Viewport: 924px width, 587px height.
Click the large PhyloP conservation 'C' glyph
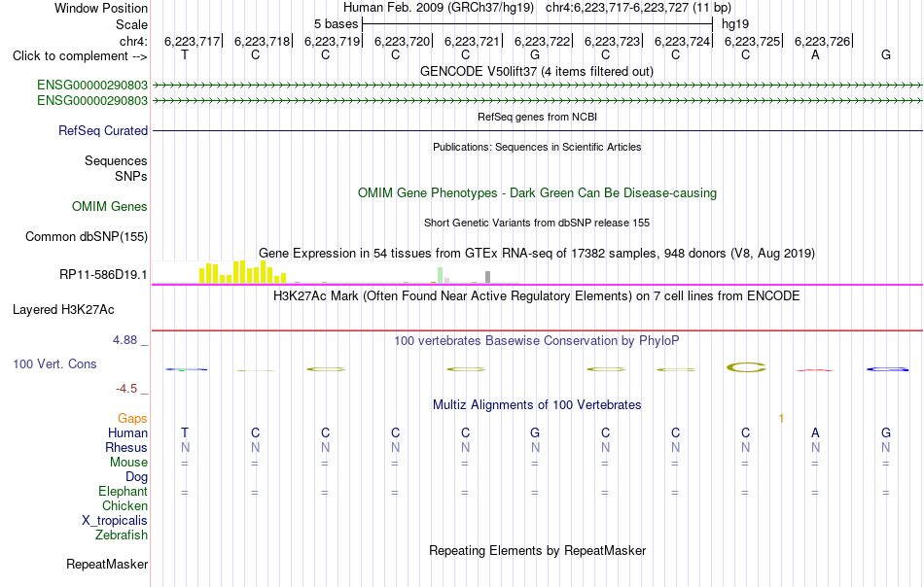tap(746, 367)
